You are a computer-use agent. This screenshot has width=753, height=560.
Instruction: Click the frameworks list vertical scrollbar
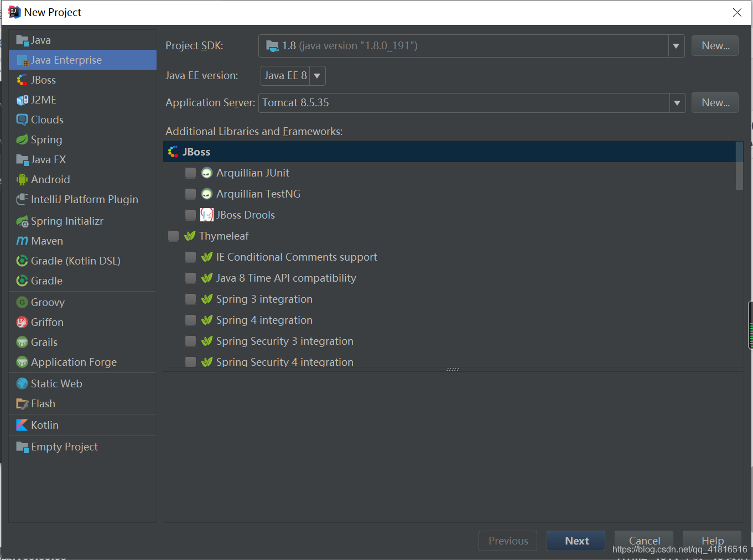739,166
